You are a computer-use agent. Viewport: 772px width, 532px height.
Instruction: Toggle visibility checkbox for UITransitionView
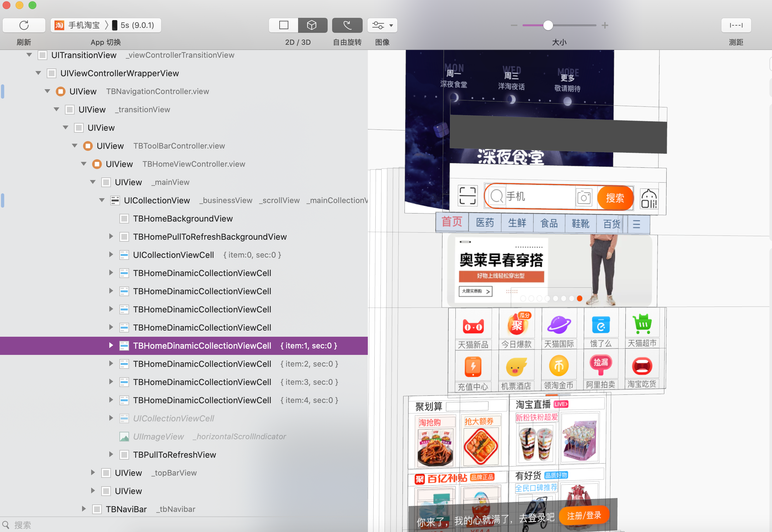pyautogui.click(x=42, y=55)
